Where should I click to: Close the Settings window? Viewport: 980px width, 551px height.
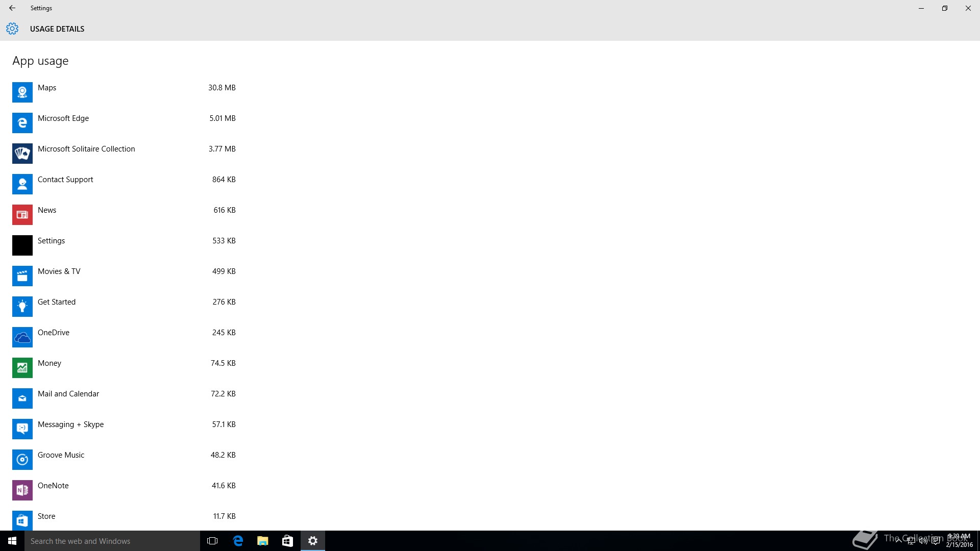[x=968, y=8]
